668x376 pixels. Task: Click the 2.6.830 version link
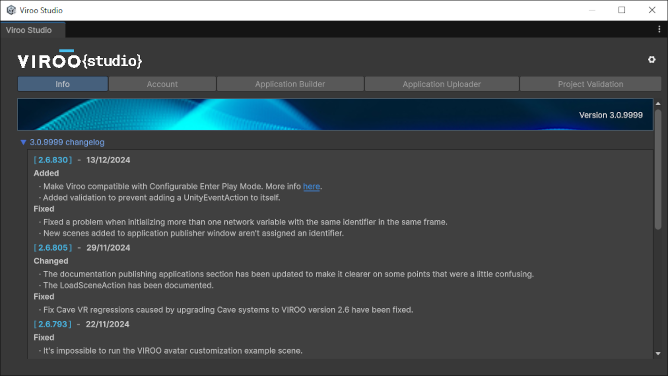53,160
